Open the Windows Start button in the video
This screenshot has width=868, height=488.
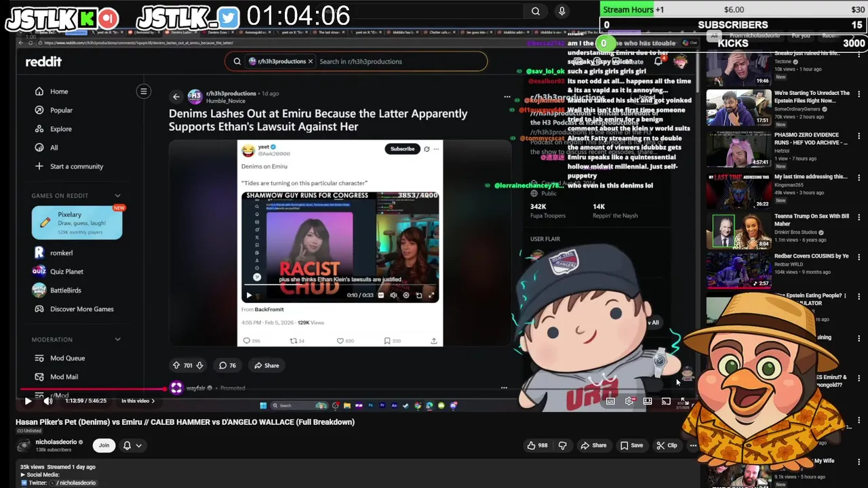click(x=263, y=405)
